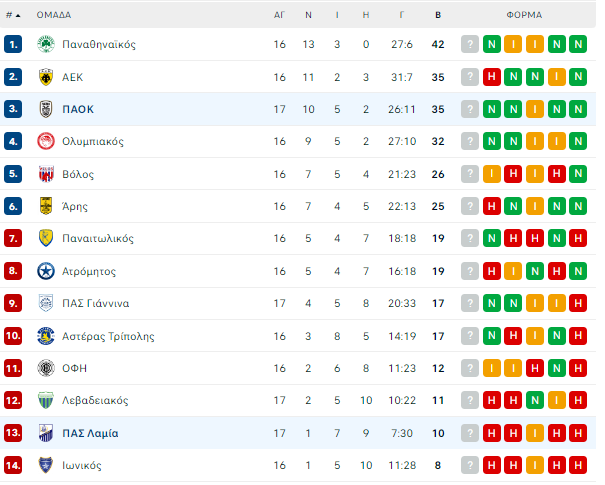
Task: Click ΑΕΚ's red H loss form badge
Action: point(492,77)
